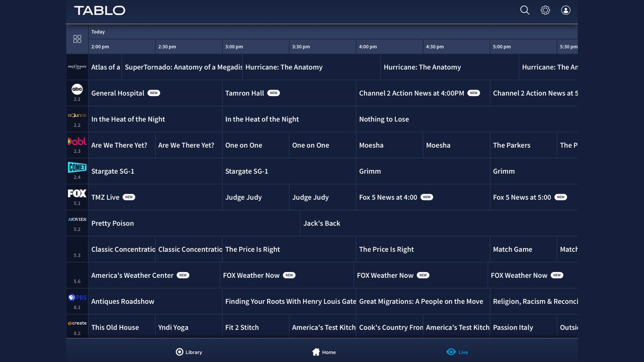Select the Antiques Roadshow program
The width and height of the screenshot is (644, 362).
click(x=123, y=301)
